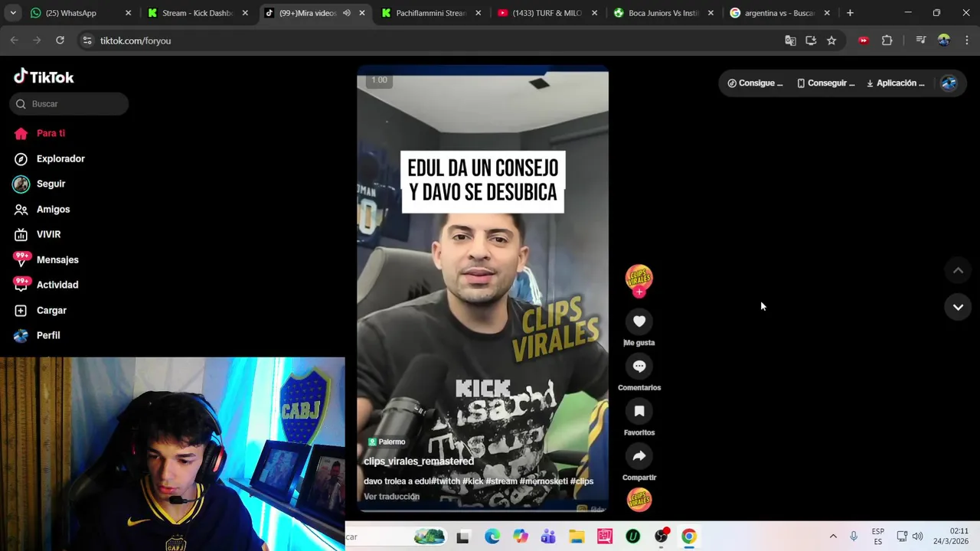Bookmark this page with the star icon
980x551 pixels.
(831, 41)
